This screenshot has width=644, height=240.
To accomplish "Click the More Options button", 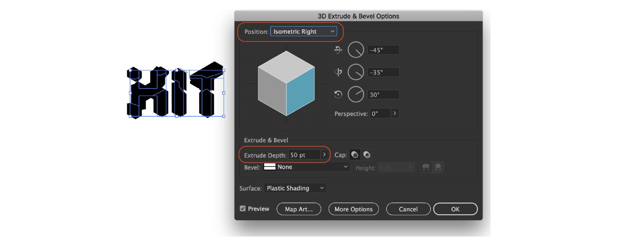I will 353,209.
